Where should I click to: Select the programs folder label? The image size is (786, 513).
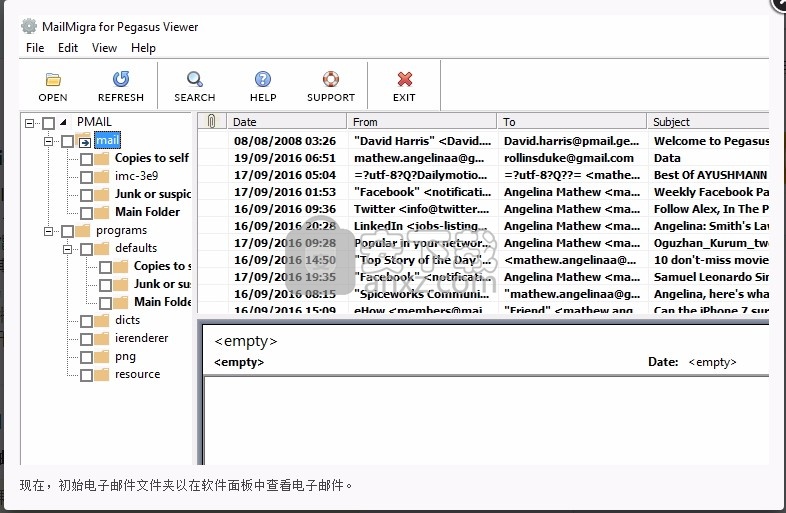click(121, 230)
